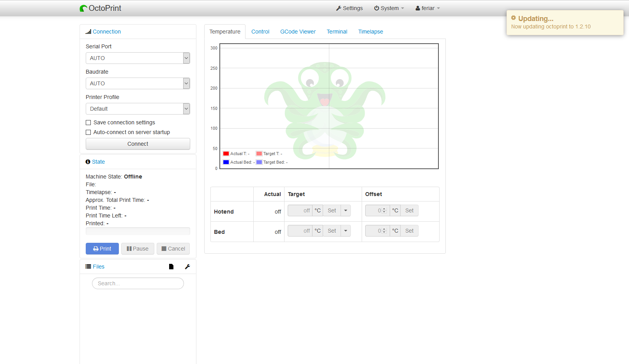The height and width of the screenshot is (364, 629).
Task: Open Bed target preset dropdown arrow
Action: pyautogui.click(x=346, y=231)
